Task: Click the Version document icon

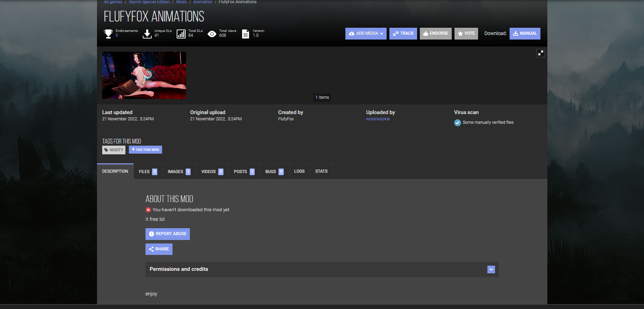Action: 246,34
